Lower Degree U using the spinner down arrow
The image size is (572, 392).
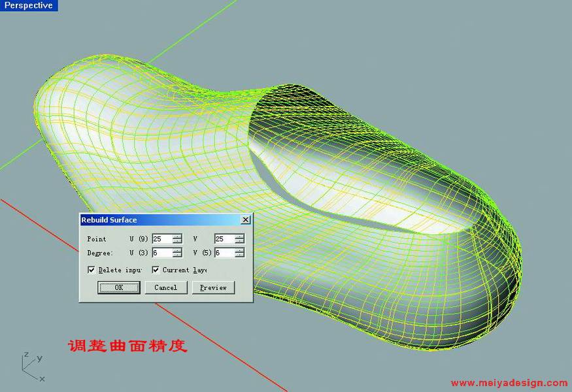(177, 255)
